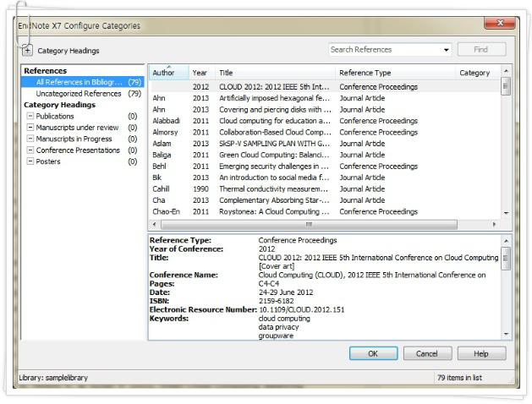This screenshot has width=532, height=404.
Task: Select Behl Emerging security challenges reference
Action: click(x=325, y=167)
